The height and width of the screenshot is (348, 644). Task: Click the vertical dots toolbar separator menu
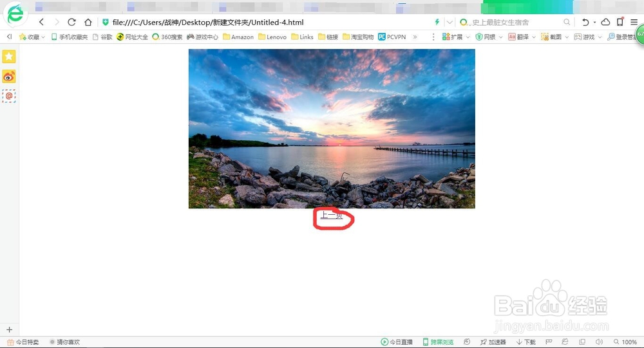click(433, 37)
